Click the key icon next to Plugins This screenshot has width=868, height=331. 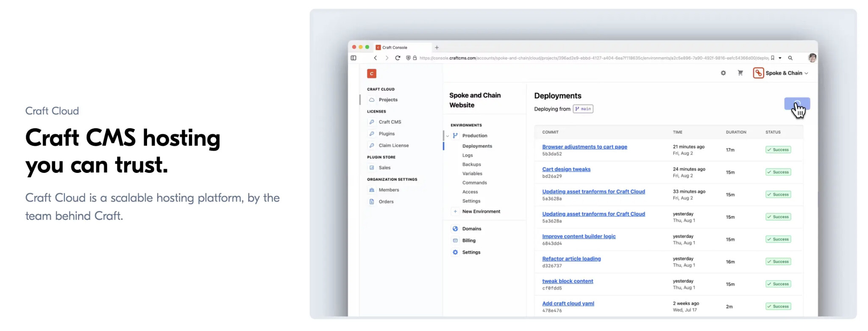(x=372, y=134)
